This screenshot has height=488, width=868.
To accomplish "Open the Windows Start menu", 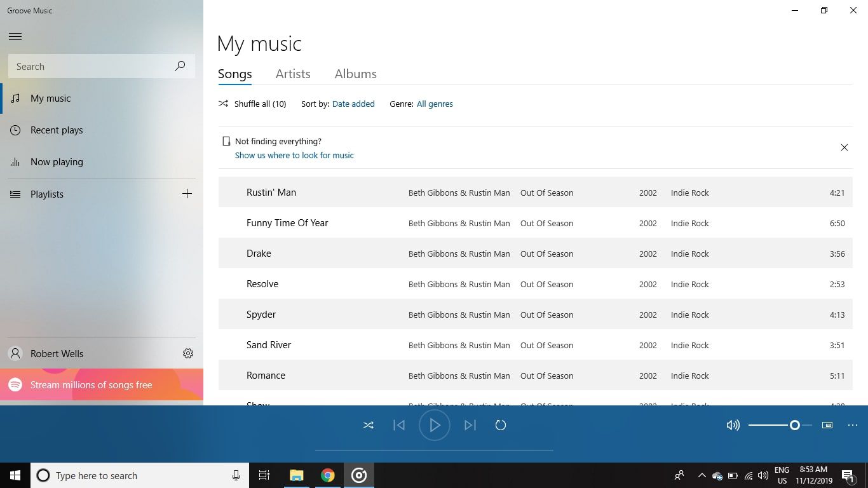I will coord(15,475).
